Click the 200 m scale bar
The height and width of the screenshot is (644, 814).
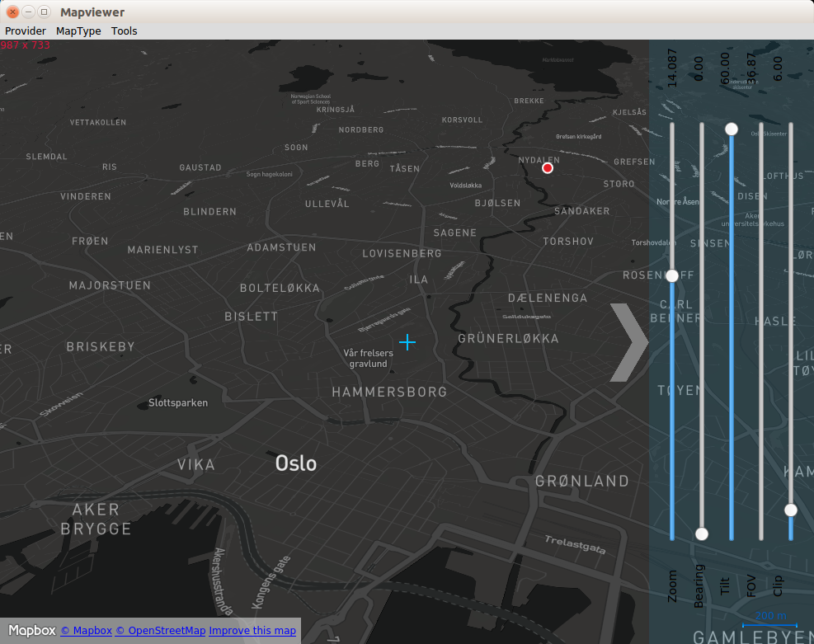click(x=769, y=619)
